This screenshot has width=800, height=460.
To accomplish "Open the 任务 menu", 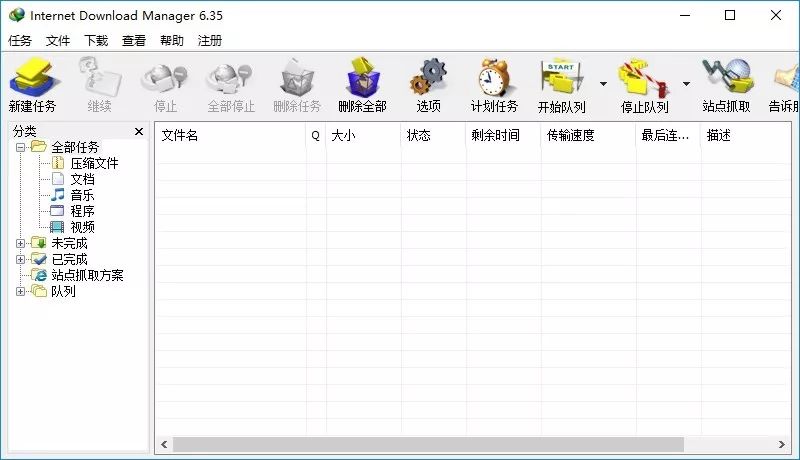I will [x=20, y=40].
